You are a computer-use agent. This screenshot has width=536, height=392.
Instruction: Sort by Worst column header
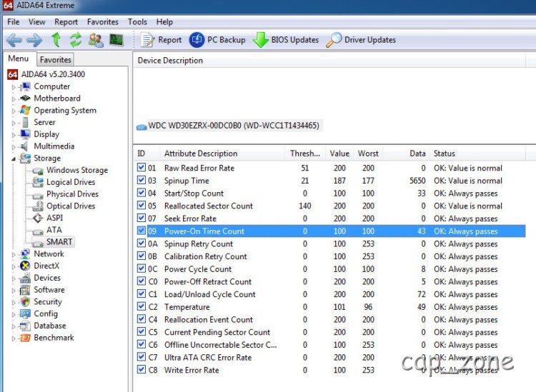pyautogui.click(x=368, y=154)
